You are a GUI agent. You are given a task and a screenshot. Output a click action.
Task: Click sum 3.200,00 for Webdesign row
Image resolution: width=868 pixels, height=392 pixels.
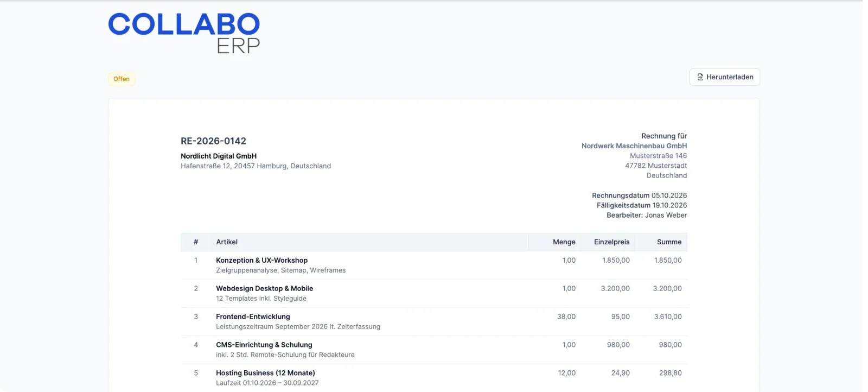[667, 289]
